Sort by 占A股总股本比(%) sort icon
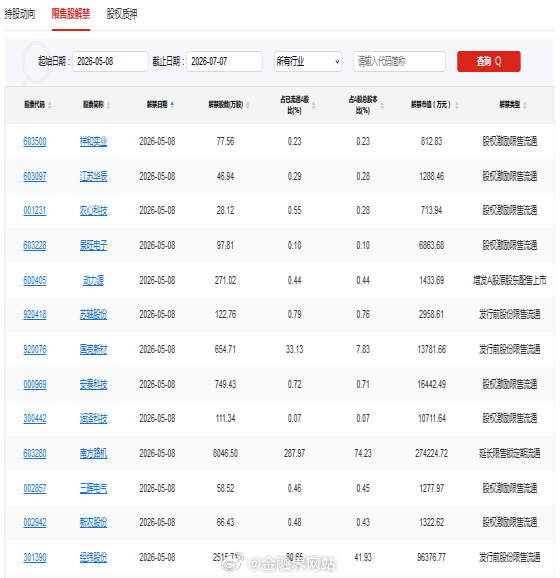This screenshot has height=578, width=560. [x=382, y=105]
